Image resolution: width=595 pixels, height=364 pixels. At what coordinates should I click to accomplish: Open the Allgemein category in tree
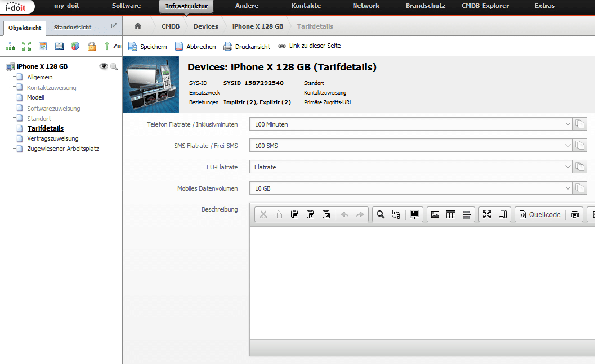(40, 77)
